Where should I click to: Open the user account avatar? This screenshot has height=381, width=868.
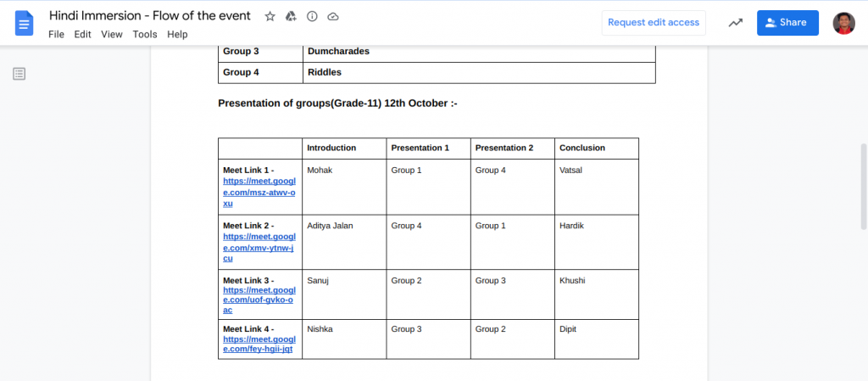coord(843,23)
